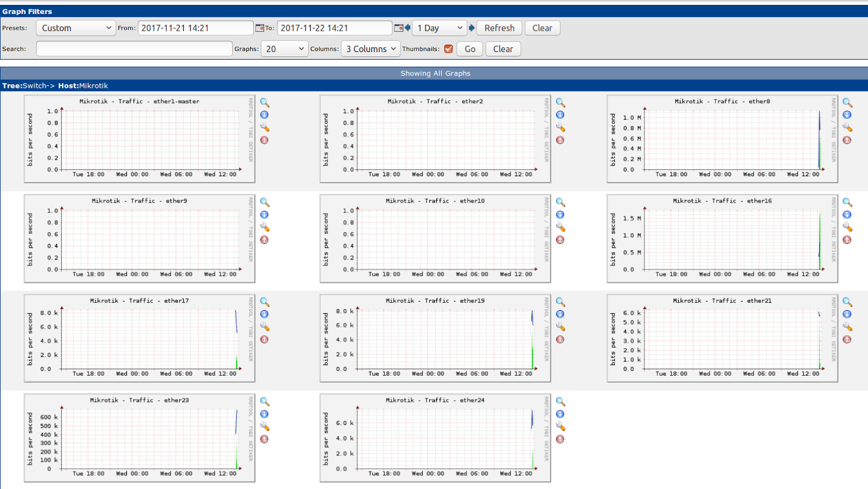Viewport: 868px width, 489px height.
Task: Click inside the Search input field
Action: click(133, 48)
